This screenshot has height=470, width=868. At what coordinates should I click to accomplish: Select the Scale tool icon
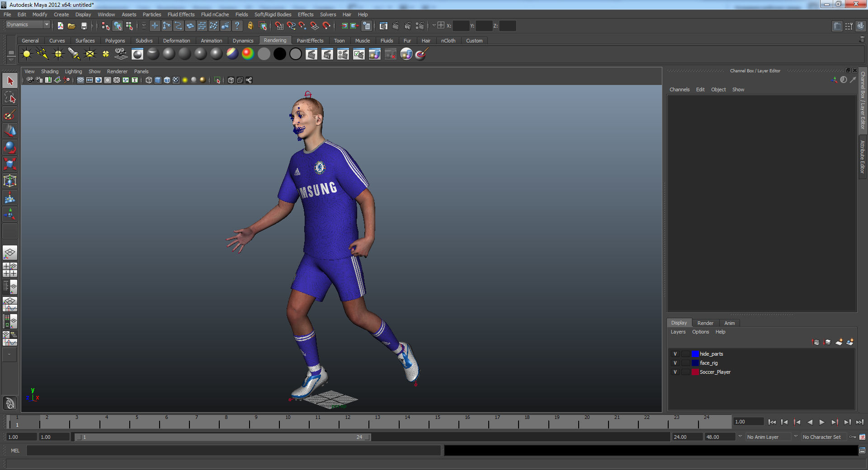(10, 164)
